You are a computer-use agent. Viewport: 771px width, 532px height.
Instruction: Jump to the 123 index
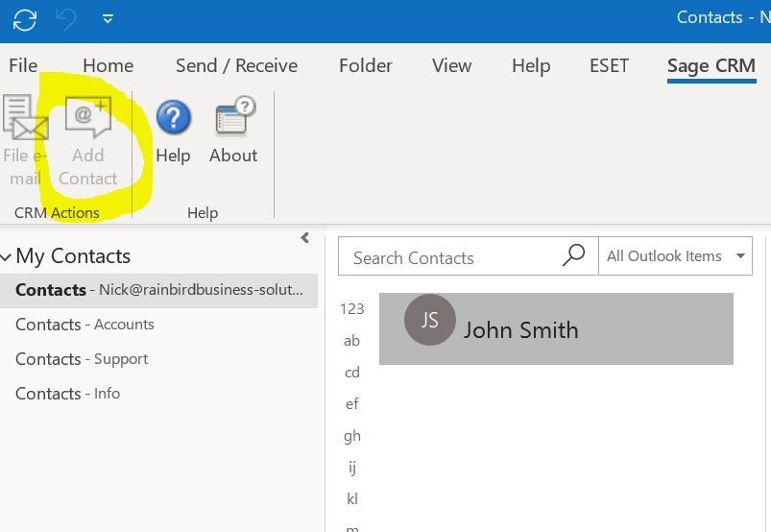(351, 309)
